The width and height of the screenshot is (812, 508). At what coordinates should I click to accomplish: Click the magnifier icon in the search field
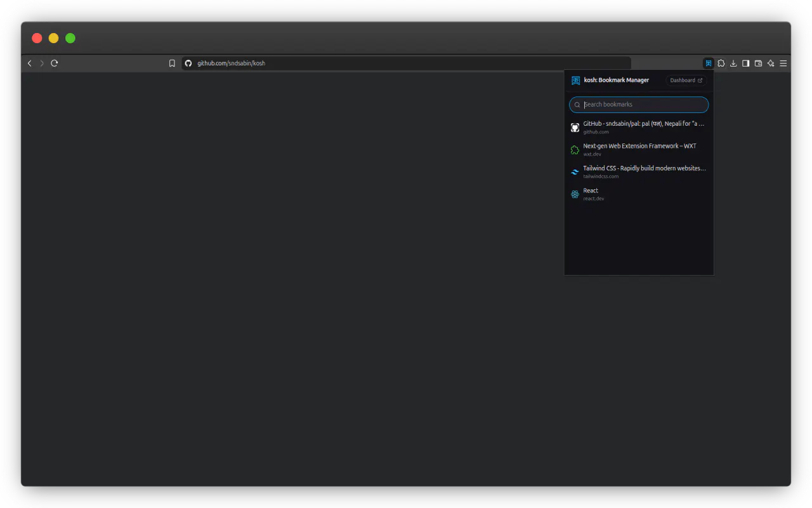point(577,105)
